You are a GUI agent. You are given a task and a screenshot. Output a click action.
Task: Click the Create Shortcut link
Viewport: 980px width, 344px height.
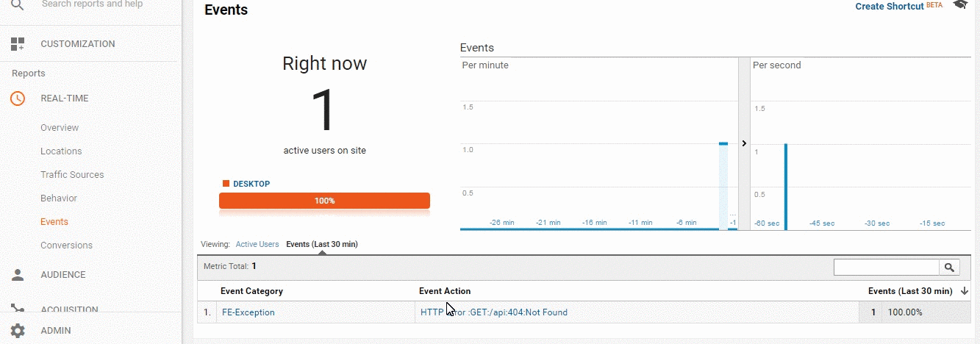point(889,7)
